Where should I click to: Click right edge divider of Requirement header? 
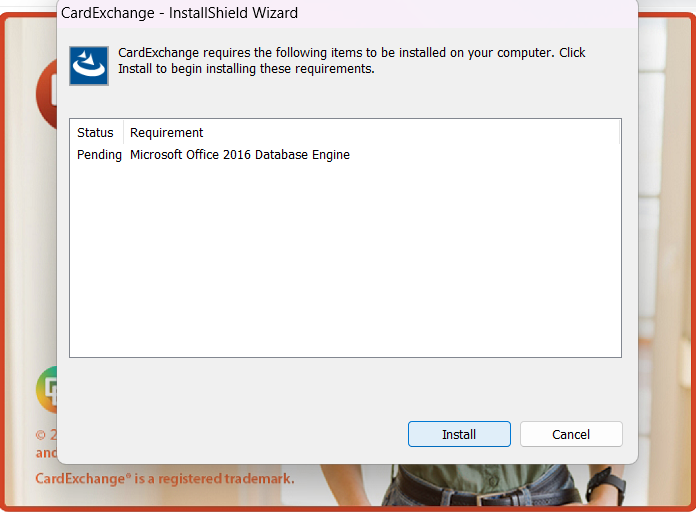(619, 132)
